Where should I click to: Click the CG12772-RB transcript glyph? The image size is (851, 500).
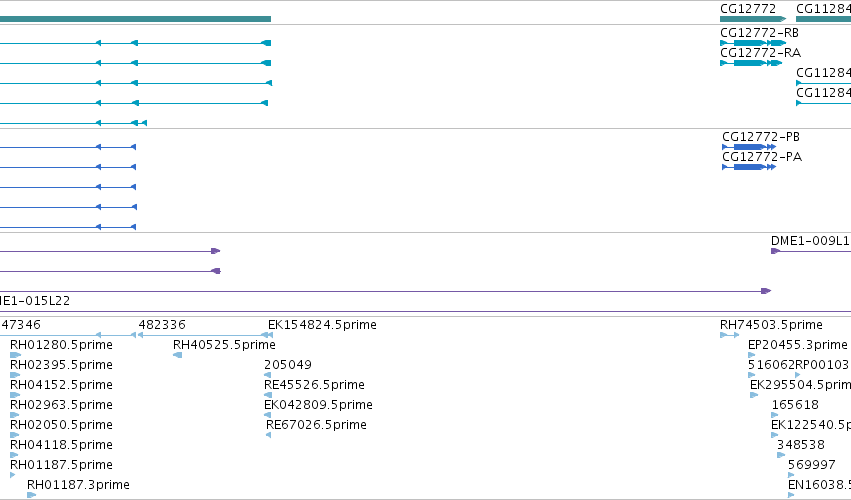pyautogui.click(x=753, y=43)
